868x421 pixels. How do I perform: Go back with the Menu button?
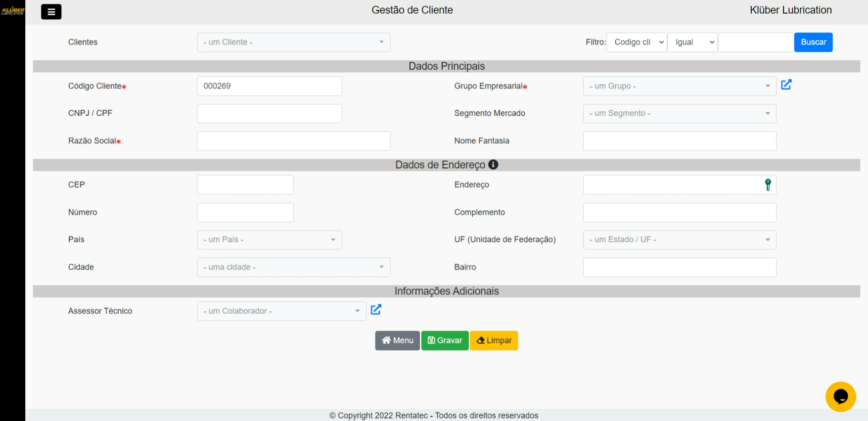(x=397, y=340)
